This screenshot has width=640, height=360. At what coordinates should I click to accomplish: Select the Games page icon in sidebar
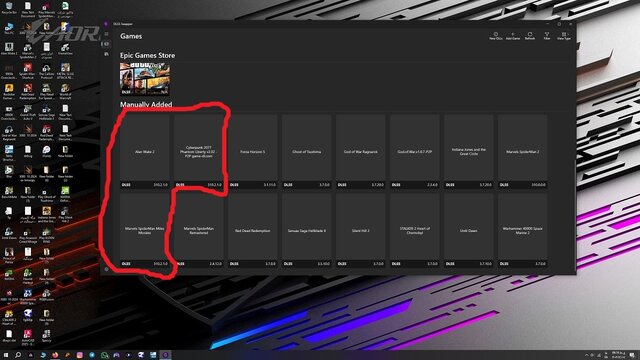(107, 44)
